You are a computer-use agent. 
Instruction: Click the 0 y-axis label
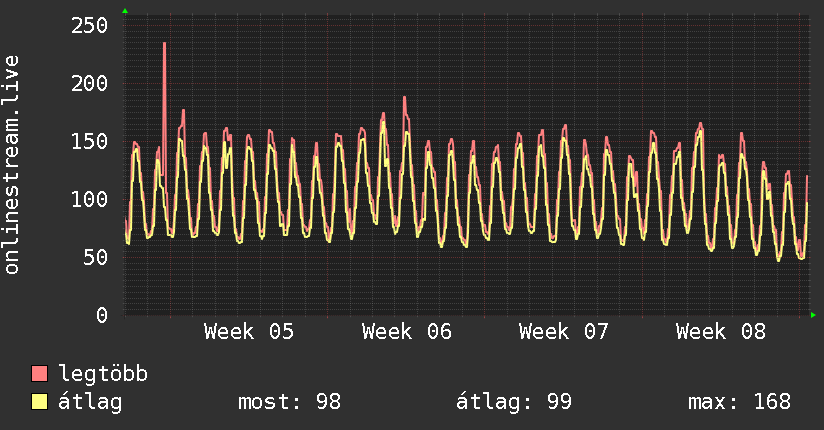[102, 315]
